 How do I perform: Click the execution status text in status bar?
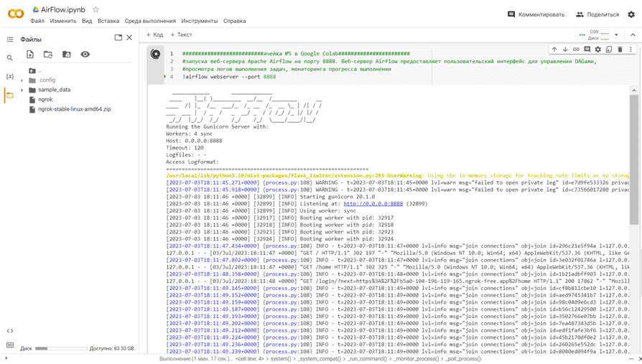[x=195, y=359]
